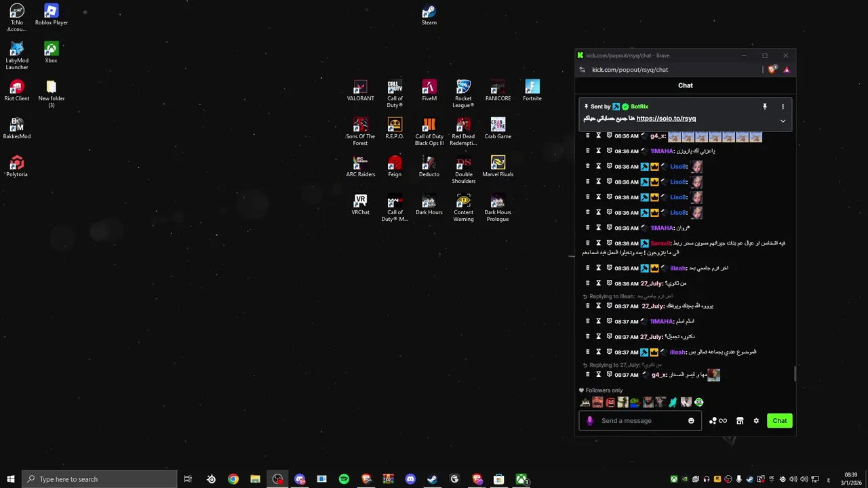Insert the red angry face emote
The height and width of the screenshot is (488, 868).
[x=610, y=402]
